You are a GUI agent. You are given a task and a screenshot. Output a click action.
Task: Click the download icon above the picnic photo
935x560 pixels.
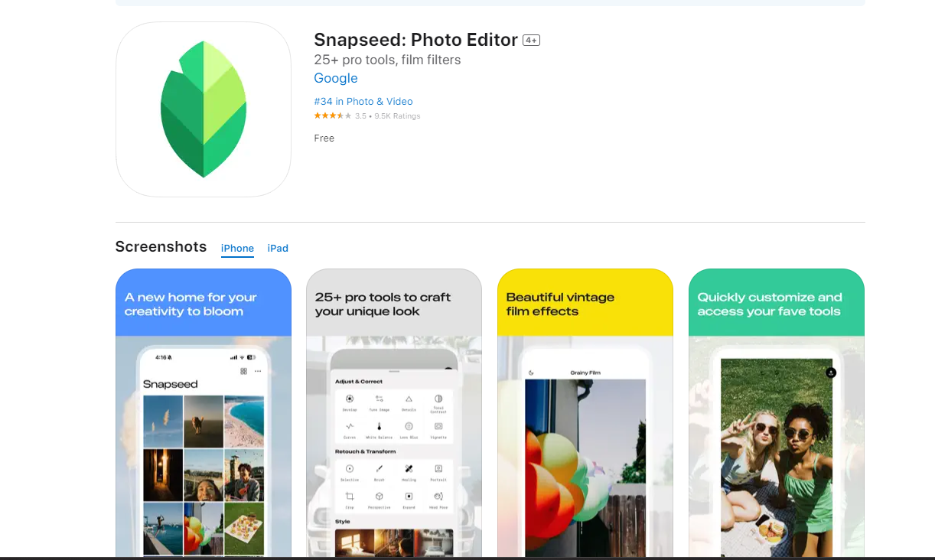click(831, 373)
